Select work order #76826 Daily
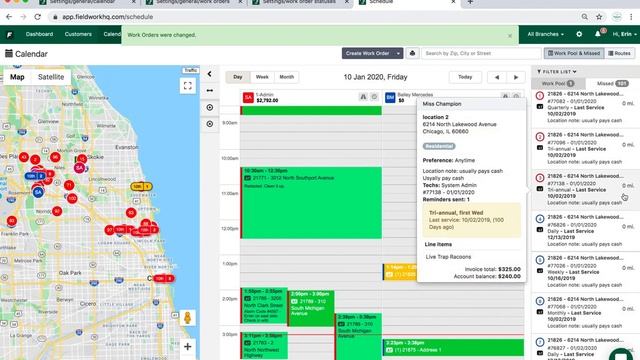The width and height of the screenshot is (640, 360). (585, 231)
